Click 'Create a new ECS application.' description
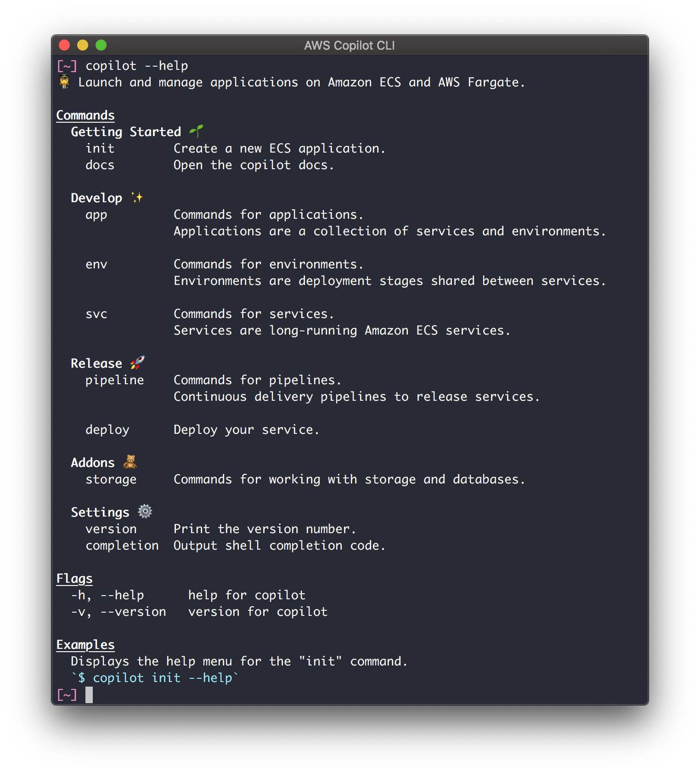This screenshot has height=773, width=700. tap(279, 148)
